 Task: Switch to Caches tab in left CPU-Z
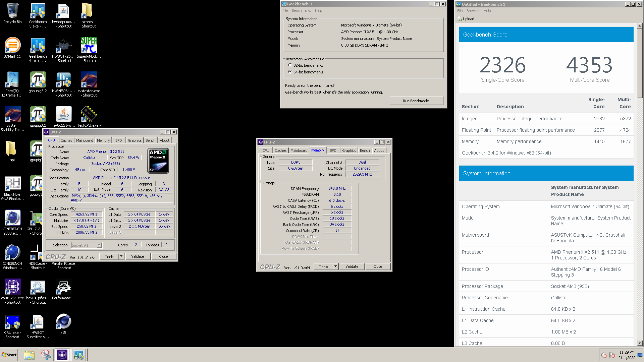point(66,141)
